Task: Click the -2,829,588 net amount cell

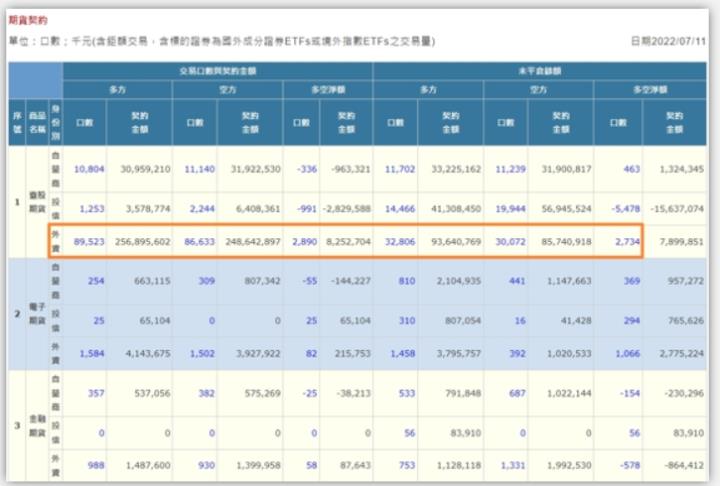Action: pyautogui.click(x=347, y=209)
